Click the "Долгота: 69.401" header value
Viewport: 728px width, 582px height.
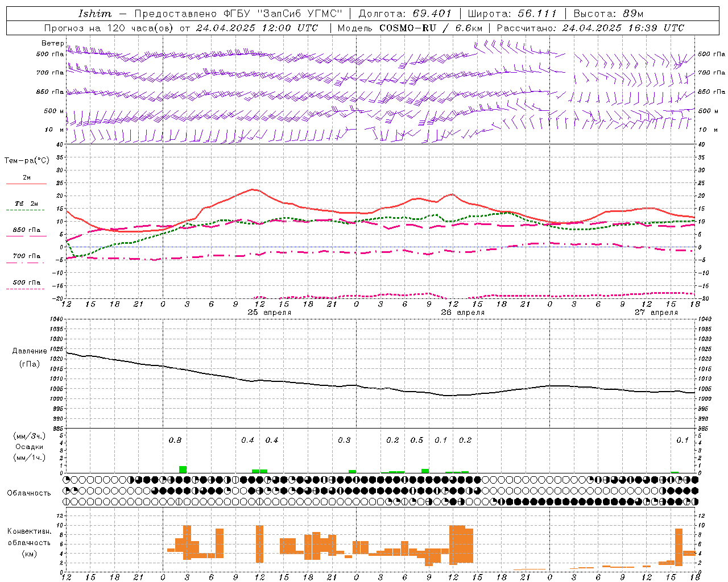(405, 14)
